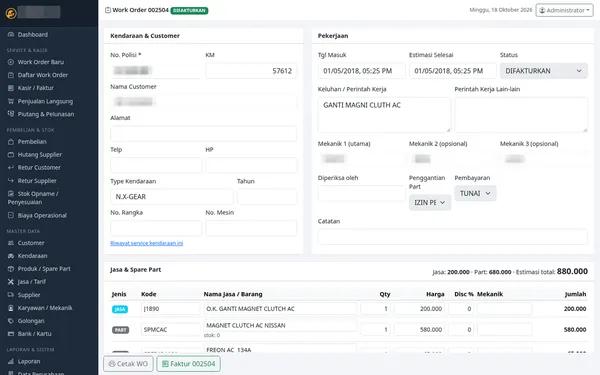The width and height of the screenshot is (600, 375).
Task: Click the Tgl Masuk date field
Action: [x=361, y=71]
